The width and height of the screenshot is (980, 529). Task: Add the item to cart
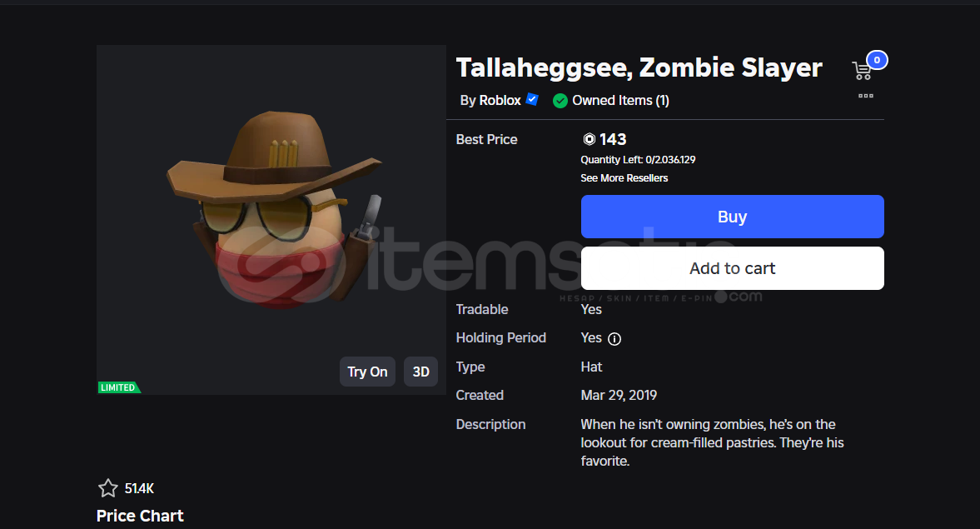(733, 268)
